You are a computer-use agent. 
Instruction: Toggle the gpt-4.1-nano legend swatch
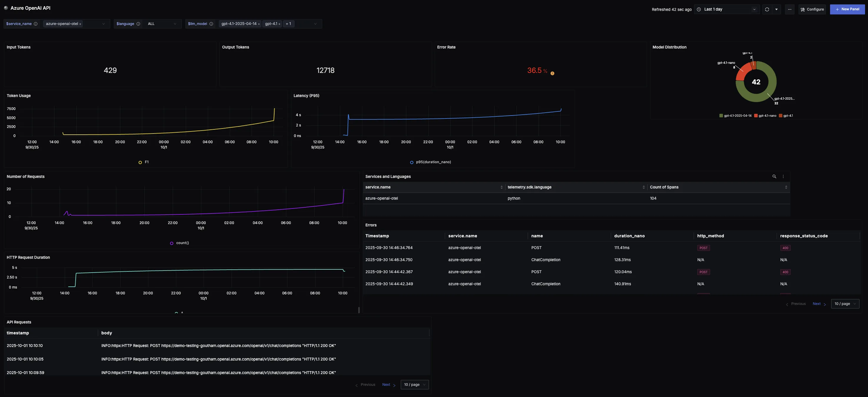[x=756, y=116]
